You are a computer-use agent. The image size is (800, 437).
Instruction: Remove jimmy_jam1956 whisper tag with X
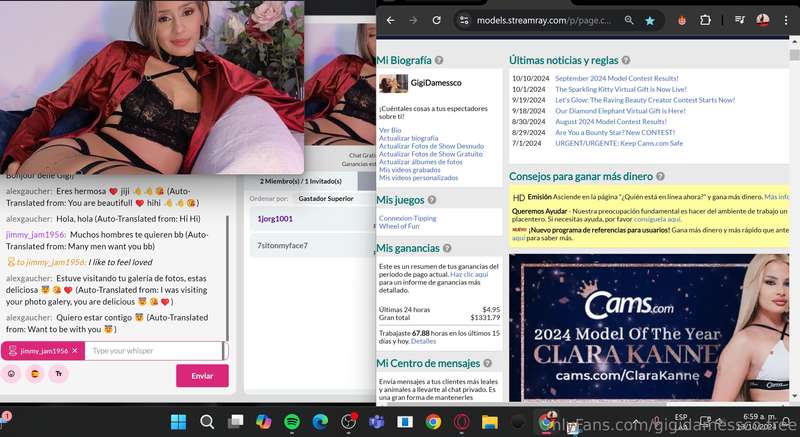coord(74,351)
